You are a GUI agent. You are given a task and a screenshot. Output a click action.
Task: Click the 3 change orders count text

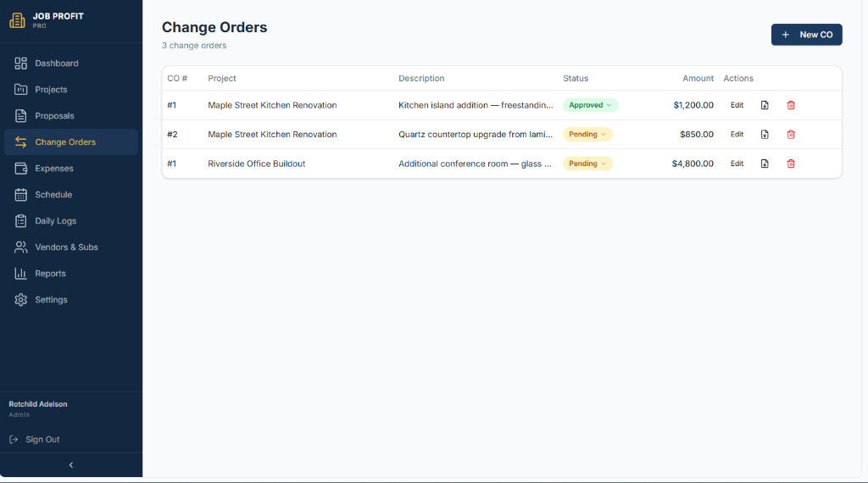pos(194,46)
